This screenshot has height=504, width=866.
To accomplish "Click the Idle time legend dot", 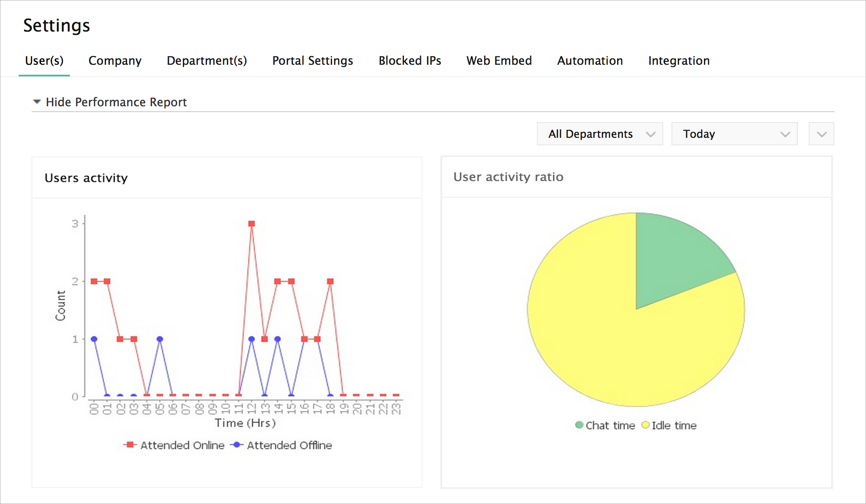I will (x=645, y=425).
